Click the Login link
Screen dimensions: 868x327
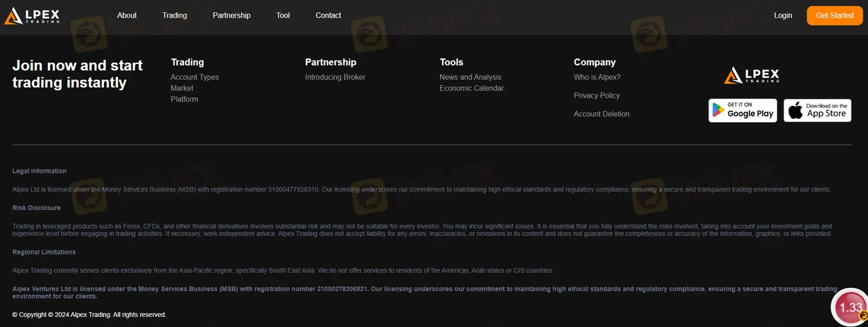782,16
